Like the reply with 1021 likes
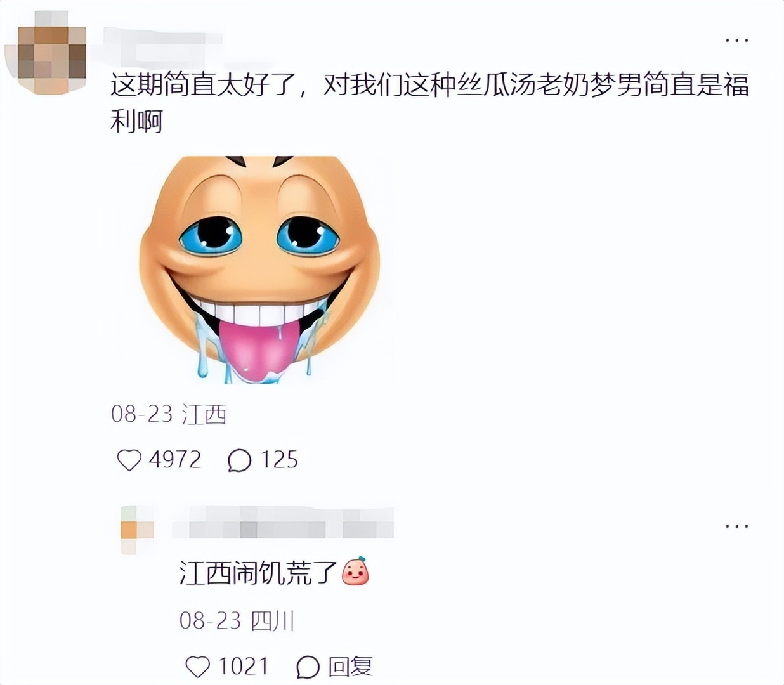 (x=197, y=667)
